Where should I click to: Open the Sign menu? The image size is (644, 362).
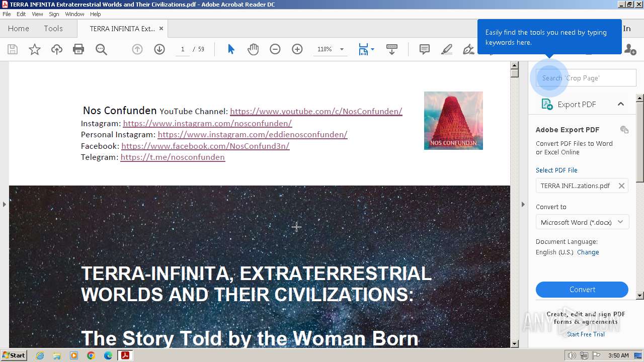pos(54,14)
